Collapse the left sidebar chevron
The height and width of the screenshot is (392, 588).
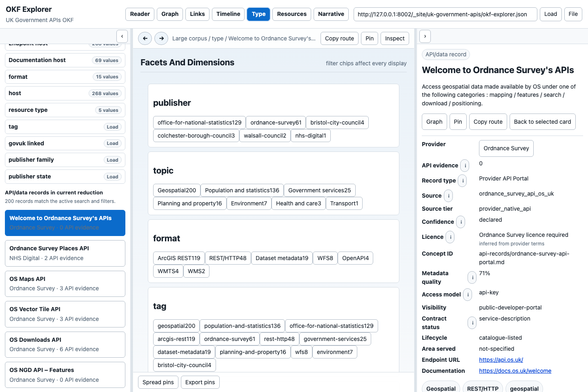(122, 36)
